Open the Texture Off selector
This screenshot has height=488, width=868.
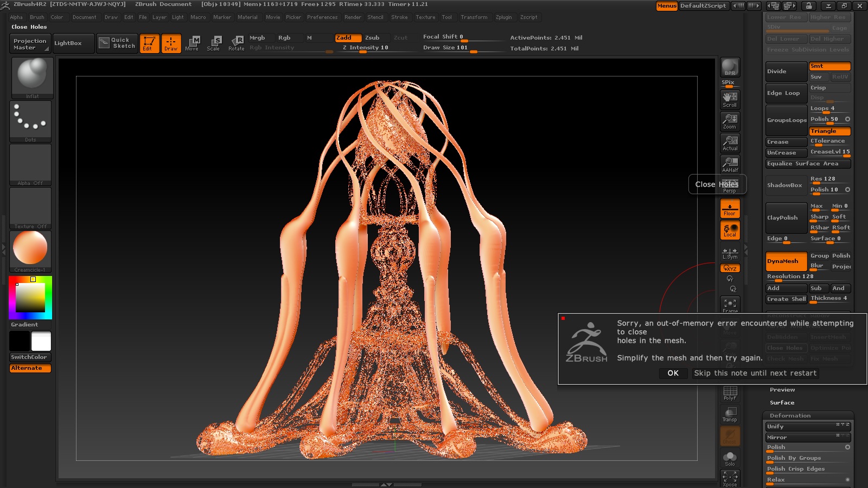coord(30,208)
